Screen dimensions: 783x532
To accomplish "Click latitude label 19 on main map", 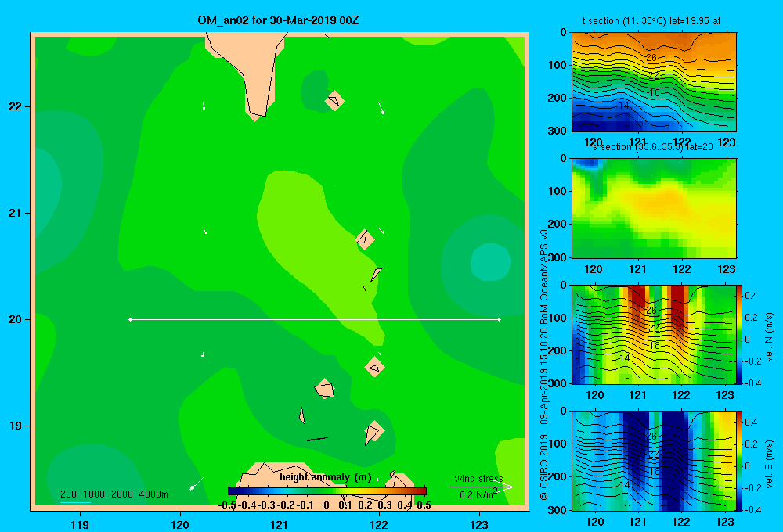I will [15, 426].
